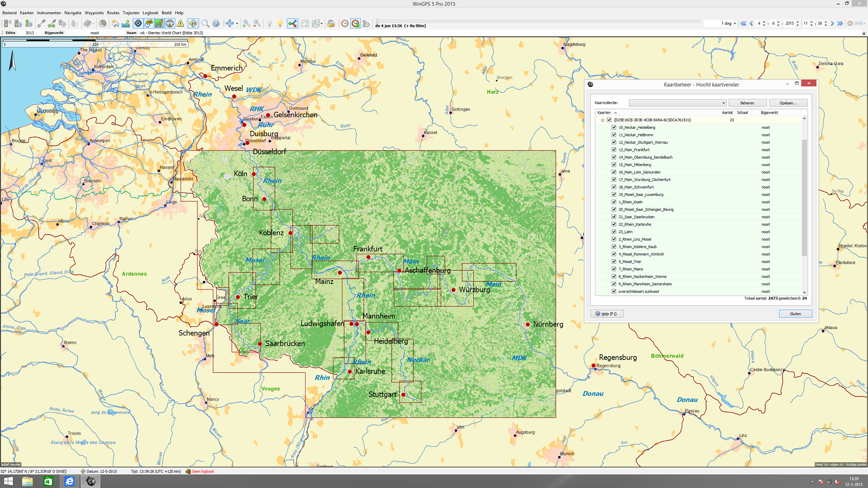This screenshot has height=488, width=868.
Task: Uncheck the 10_Neckar_Heidelberg chart checkbox
Action: tap(614, 128)
